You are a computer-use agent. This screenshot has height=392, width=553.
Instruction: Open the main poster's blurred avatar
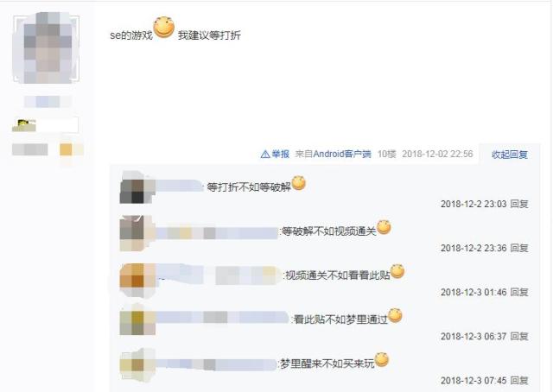pyautogui.click(x=46, y=48)
